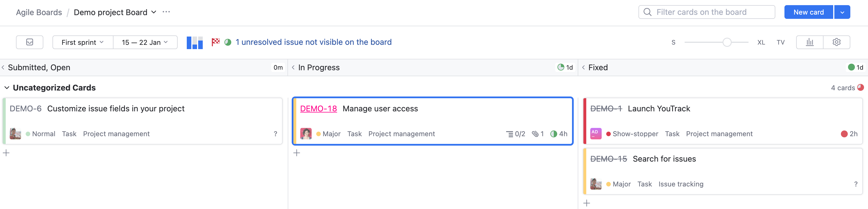Add card under Fixed column
This screenshot has width=868, height=209.
(x=587, y=203)
